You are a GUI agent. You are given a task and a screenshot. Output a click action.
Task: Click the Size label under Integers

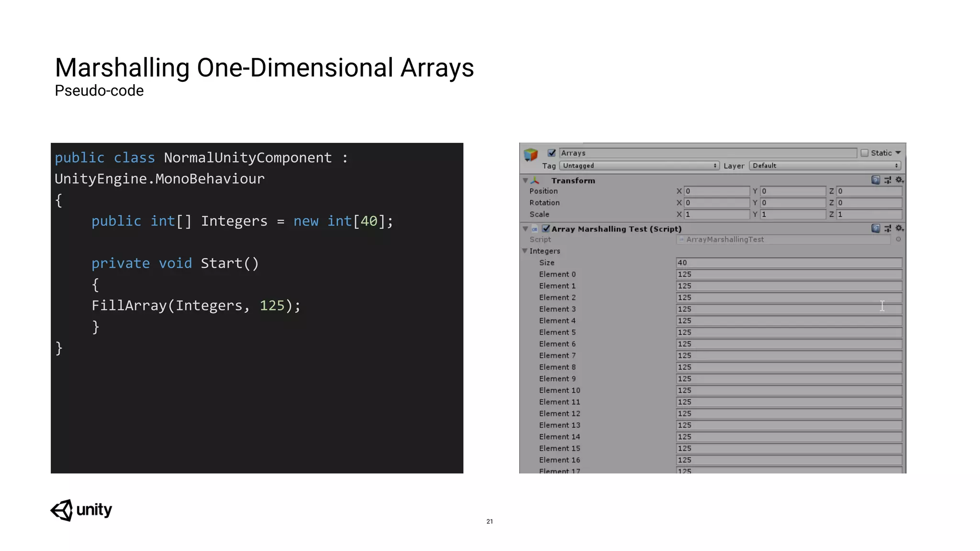point(547,263)
